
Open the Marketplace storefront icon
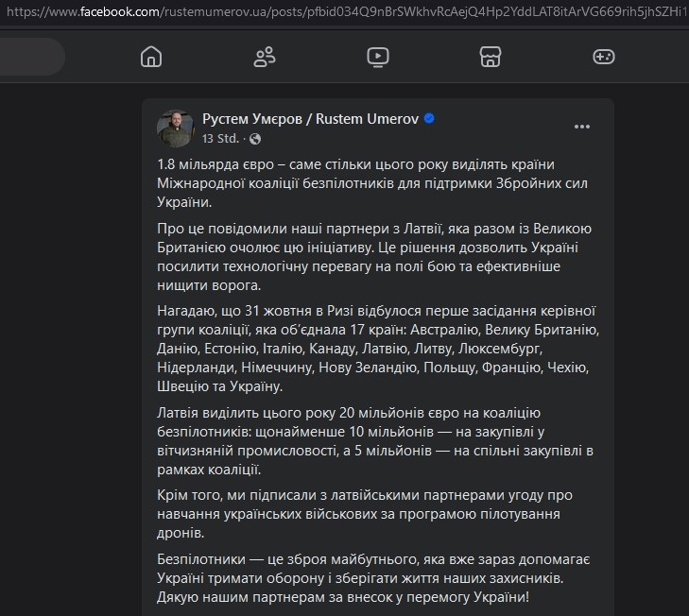(x=490, y=58)
